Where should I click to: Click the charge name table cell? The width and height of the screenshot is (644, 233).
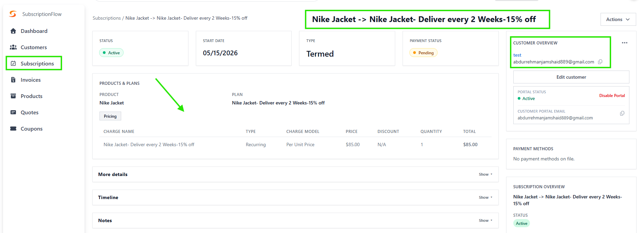[149, 144]
